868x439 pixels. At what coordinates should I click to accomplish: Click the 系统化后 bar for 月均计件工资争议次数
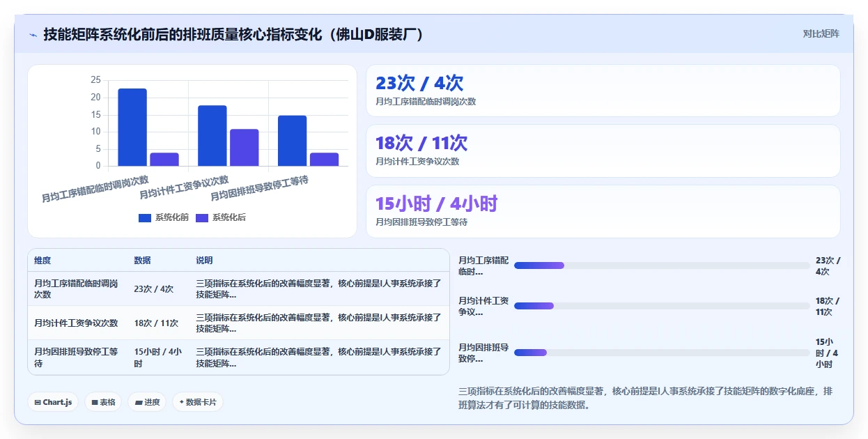(245, 148)
